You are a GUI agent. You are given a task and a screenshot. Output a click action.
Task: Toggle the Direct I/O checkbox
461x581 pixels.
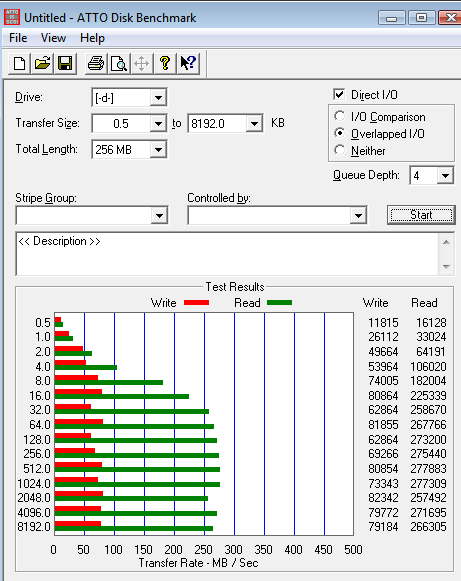coord(339,94)
